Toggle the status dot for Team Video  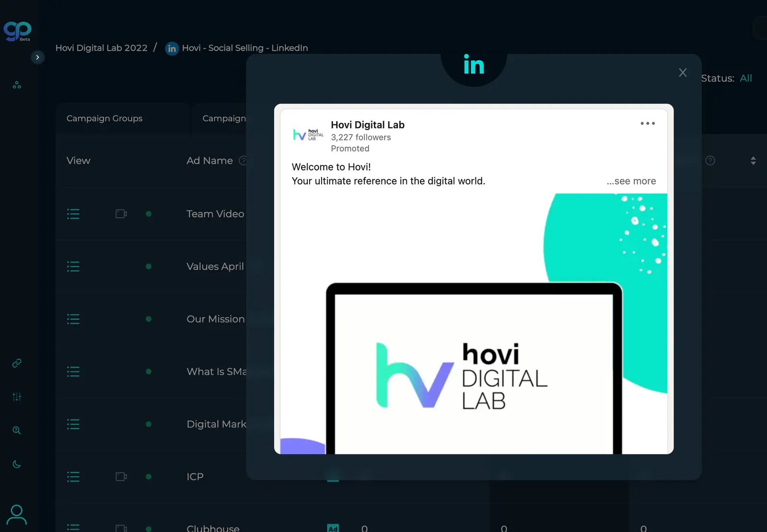click(x=149, y=214)
